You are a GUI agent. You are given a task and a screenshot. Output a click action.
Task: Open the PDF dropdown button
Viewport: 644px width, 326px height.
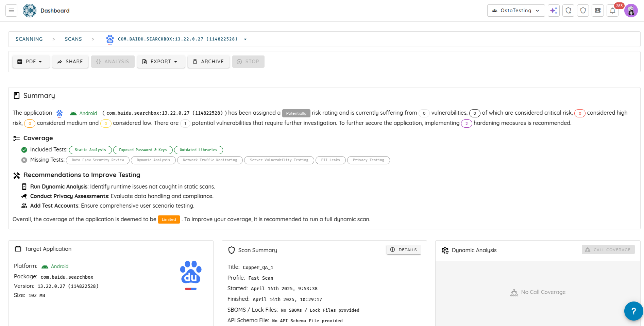click(x=31, y=62)
